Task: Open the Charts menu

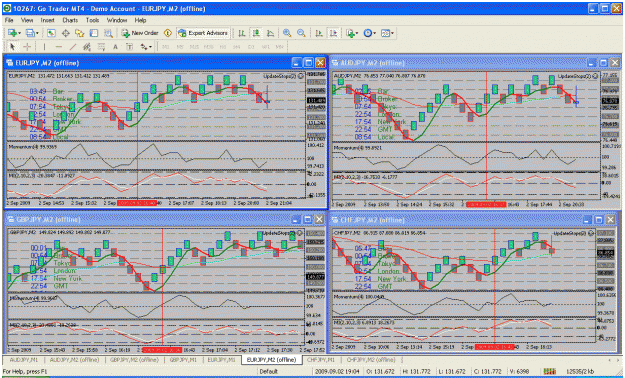Action: tap(70, 20)
